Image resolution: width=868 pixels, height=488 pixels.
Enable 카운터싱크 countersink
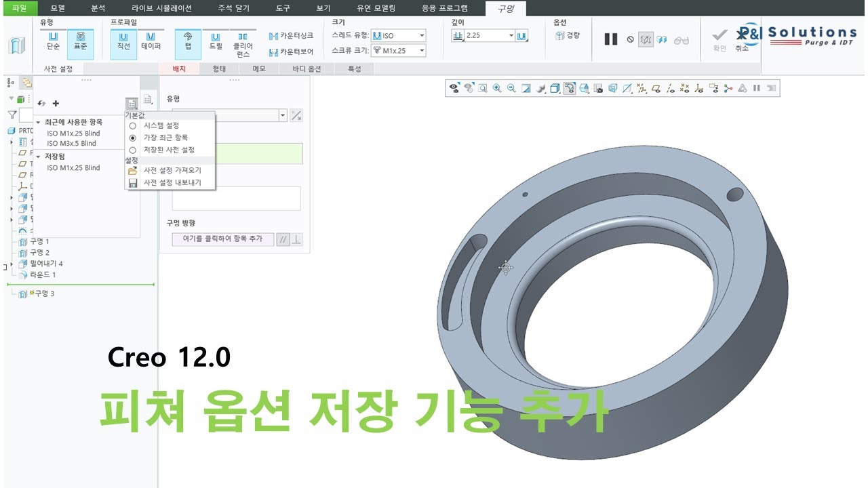tap(292, 35)
